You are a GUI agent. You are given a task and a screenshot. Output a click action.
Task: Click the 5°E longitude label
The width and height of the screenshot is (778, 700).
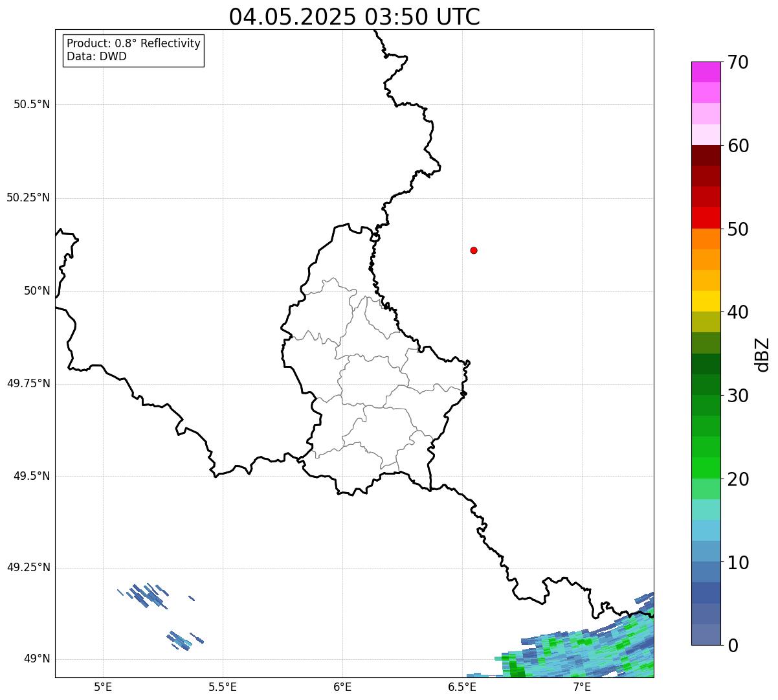click(x=103, y=686)
